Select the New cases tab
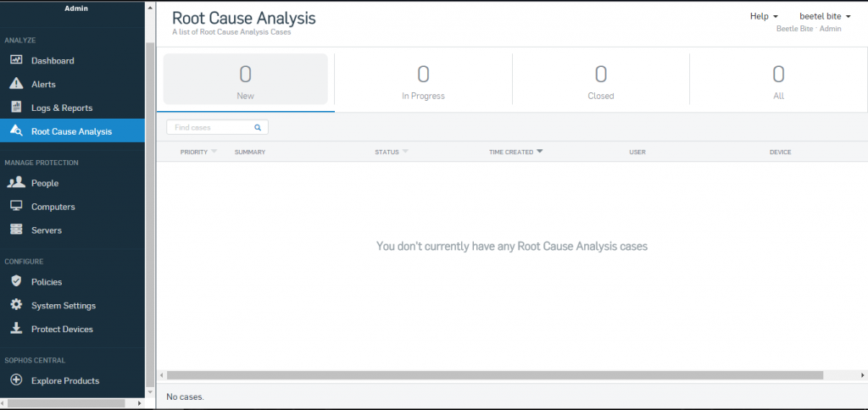 coord(245,79)
